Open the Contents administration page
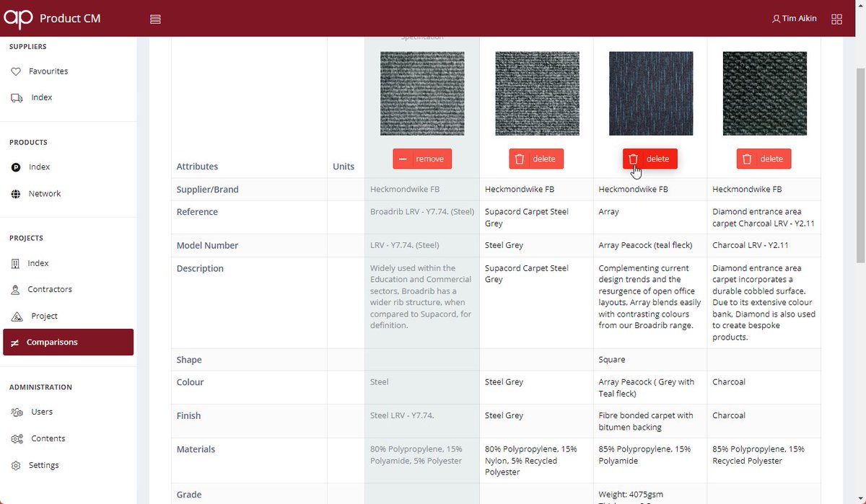Viewport: 866px width, 504px height. [48, 439]
